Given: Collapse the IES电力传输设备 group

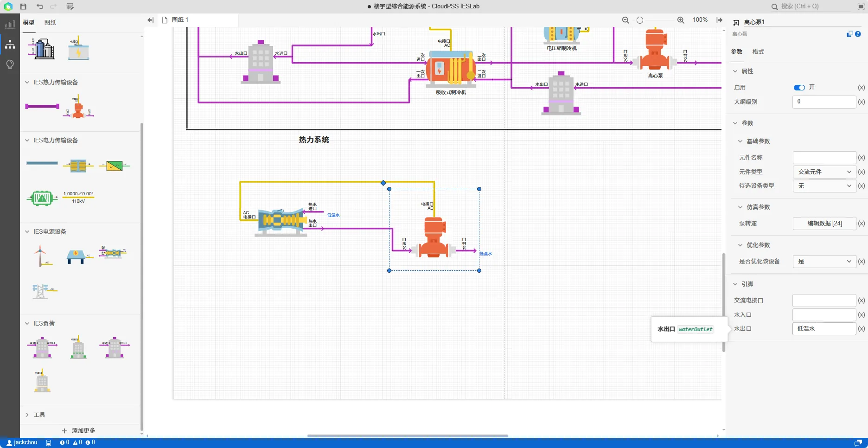Looking at the screenshot, I should (27, 140).
